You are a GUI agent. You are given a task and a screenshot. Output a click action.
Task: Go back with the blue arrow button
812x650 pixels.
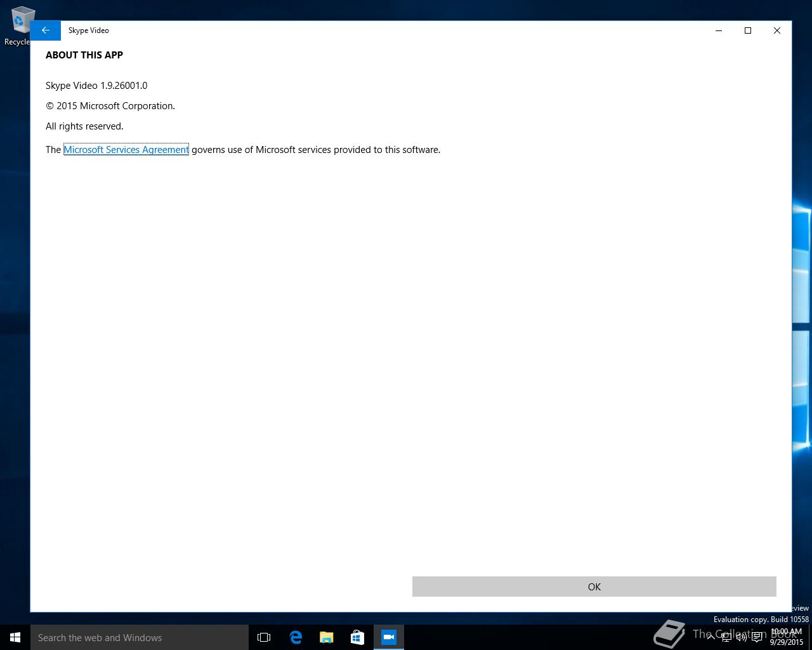pyautogui.click(x=46, y=30)
